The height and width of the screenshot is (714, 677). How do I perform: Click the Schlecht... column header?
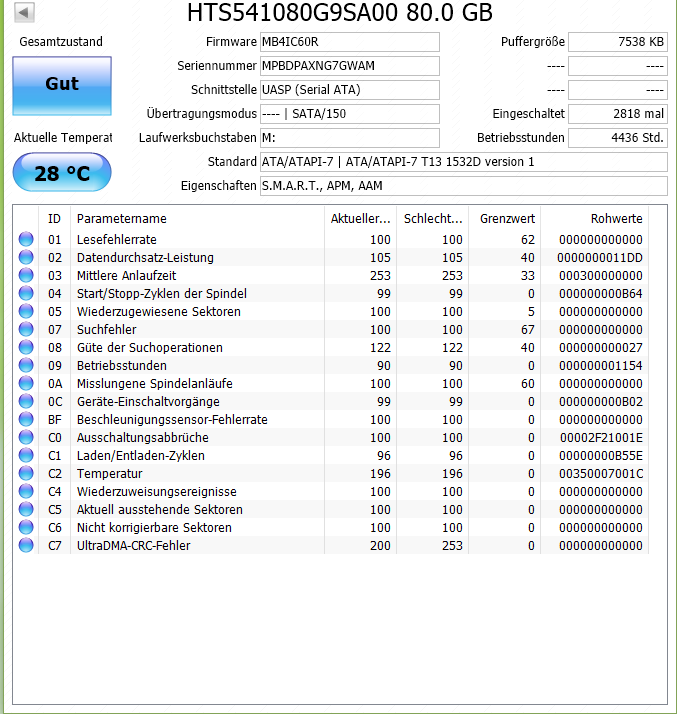[433, 219]
